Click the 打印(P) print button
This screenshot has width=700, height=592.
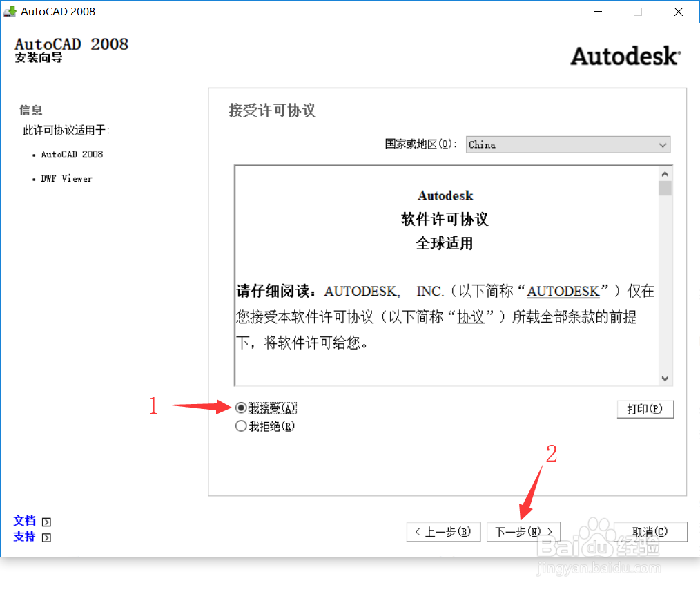coord(645,409)
